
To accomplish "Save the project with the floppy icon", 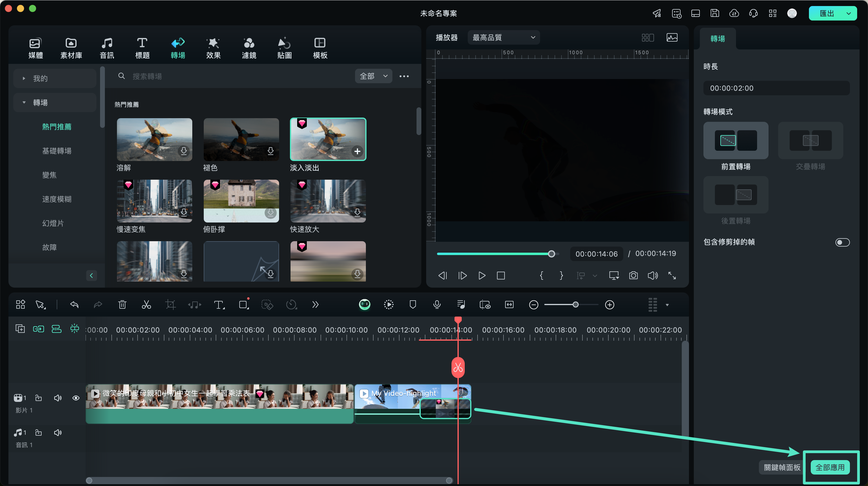I will [715, 14].
